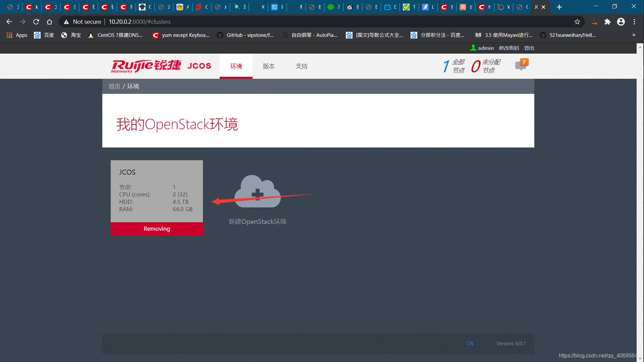Open a new browser tab
The image size is (644, 362).
point(559,7)
